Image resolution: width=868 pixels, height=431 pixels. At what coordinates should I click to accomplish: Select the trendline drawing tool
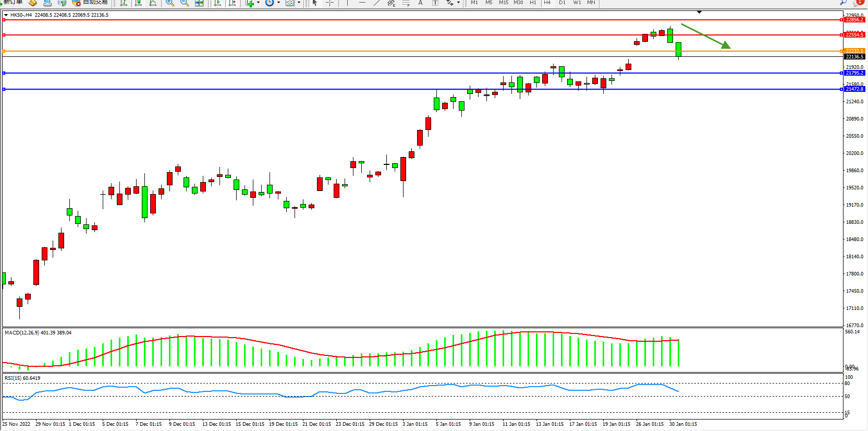click(376, 3)
